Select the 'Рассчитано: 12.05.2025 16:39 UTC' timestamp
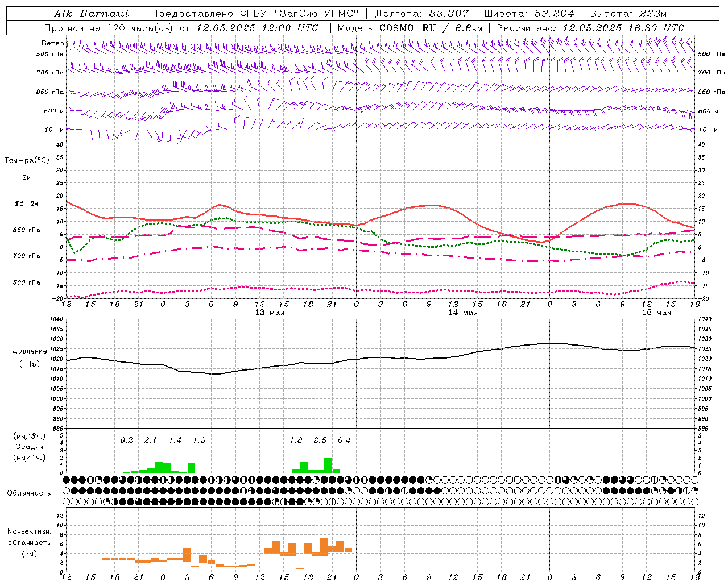Viewport: 728px width, 582px height. (x=590, y=28)
